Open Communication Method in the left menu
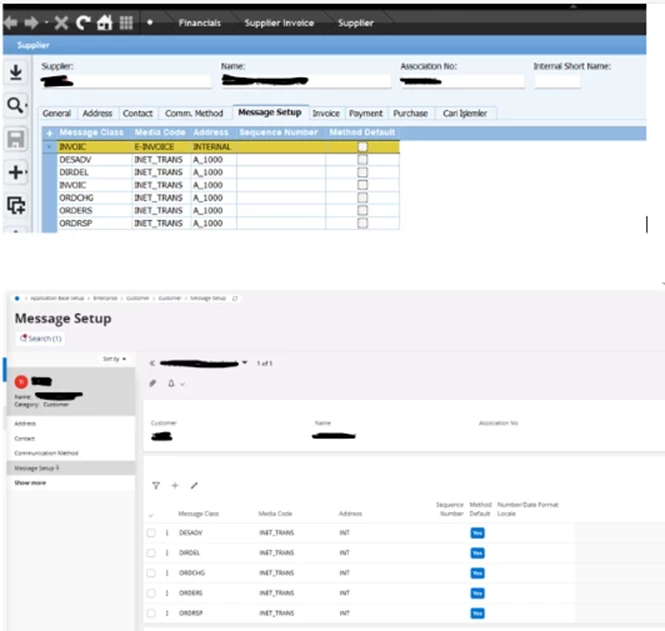Screen dimensions: 665x631 tap(46, 453)
